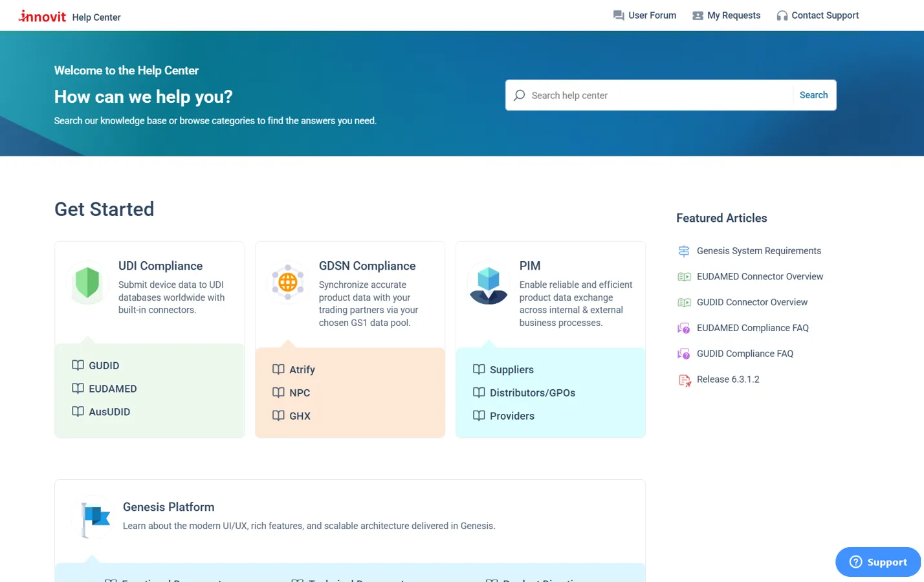Open the floating Support widget button
Image resolution: width=924 pixels, height=582 pixels.
[877, 562]
